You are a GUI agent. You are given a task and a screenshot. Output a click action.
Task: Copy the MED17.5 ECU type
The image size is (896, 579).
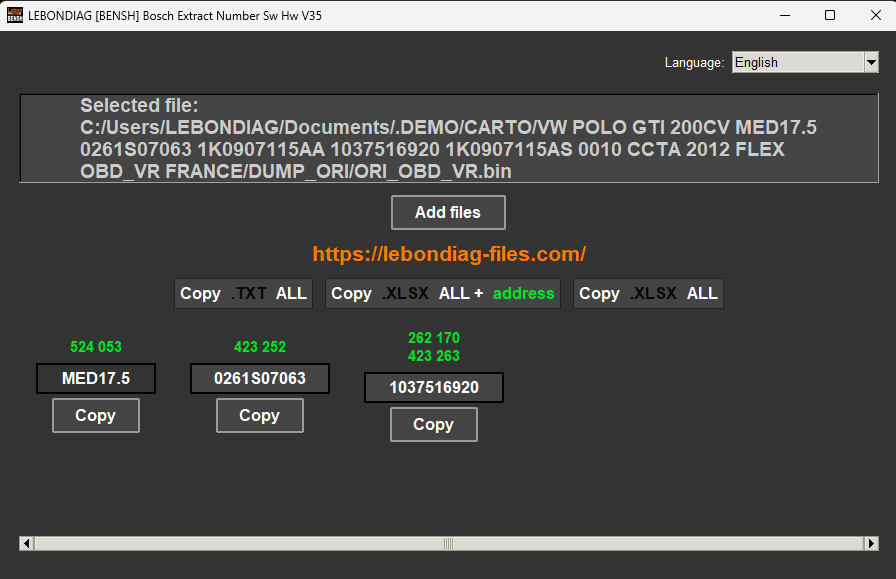(x=96, y=416)
